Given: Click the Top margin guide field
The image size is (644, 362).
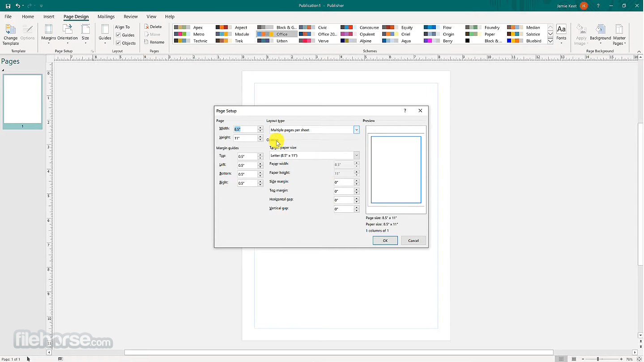Looking at the screenshot, I should point(247,156).
